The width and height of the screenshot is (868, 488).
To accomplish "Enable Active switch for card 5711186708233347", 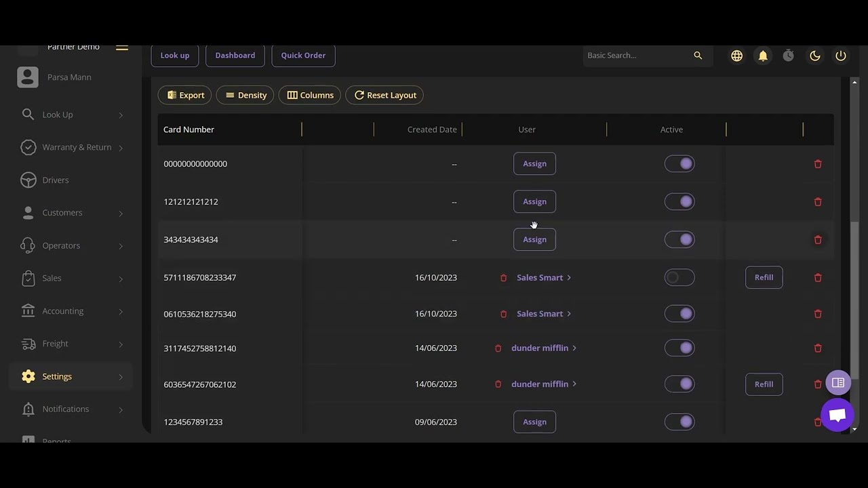I will coord(679,278).
